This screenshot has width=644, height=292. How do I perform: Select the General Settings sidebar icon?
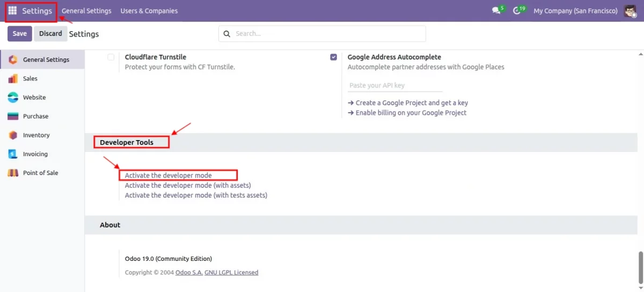pos(13,60)
